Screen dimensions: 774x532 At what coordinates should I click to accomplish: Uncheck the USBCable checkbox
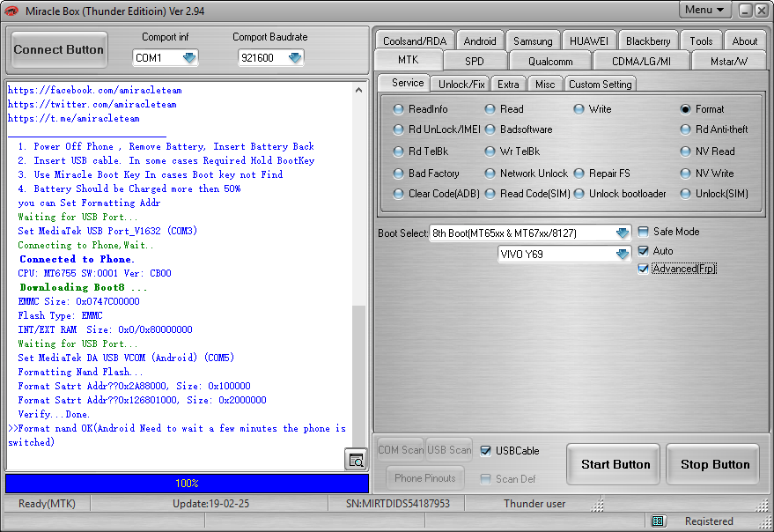(x=486, y=450)
